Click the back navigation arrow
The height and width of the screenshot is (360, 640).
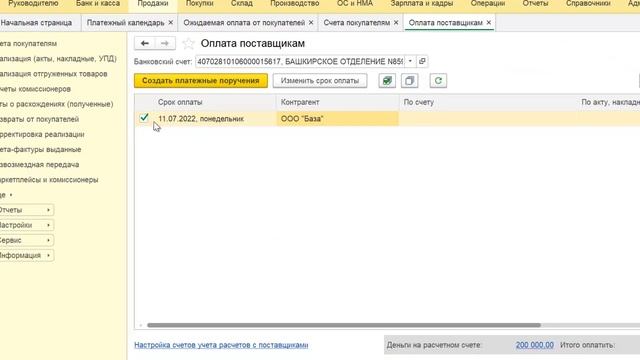[x=144, y=43]
